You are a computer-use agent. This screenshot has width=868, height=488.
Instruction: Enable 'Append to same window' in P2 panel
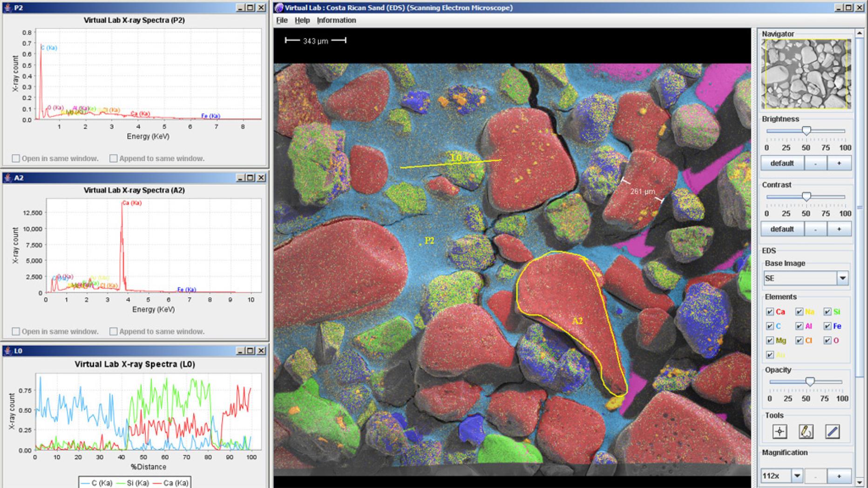pos(114,158)
